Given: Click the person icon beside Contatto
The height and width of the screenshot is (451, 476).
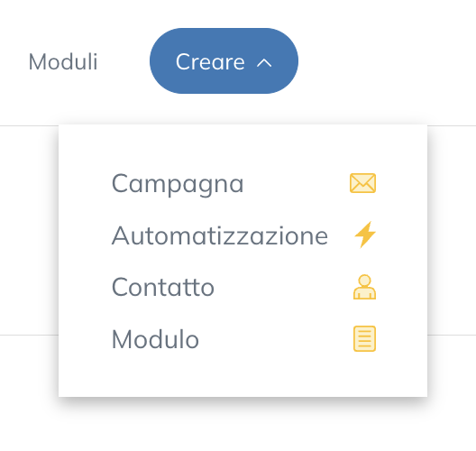Looking at the screenshot, I should (364, 287).
